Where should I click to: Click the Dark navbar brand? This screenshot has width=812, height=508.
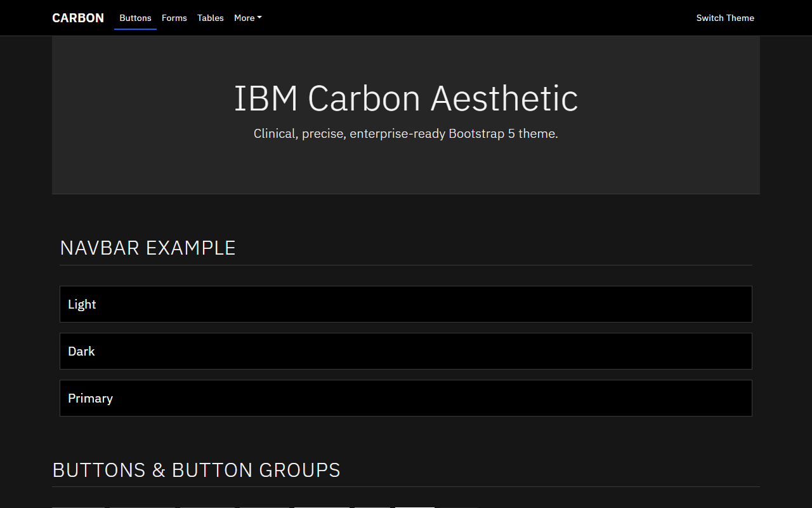[x=81, y=351]
